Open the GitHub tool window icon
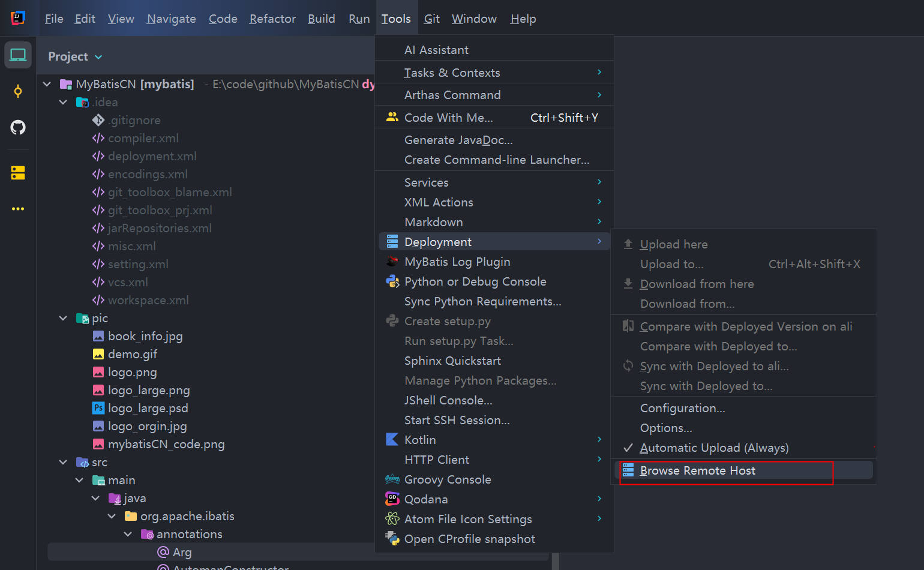Screen dimensions: 924x570 (18, 127)
